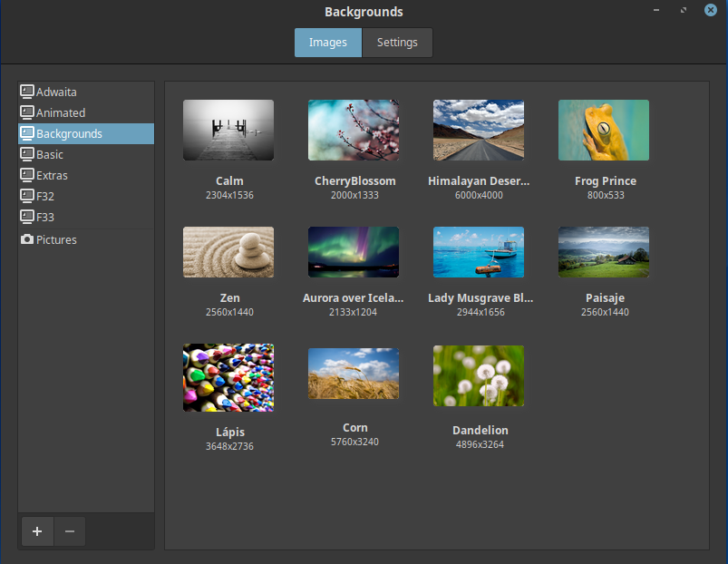Viewport: 728px width, 564px height.
Task: Switch to the Images tab
Action: pyautogui.click(x=328, y=43)
